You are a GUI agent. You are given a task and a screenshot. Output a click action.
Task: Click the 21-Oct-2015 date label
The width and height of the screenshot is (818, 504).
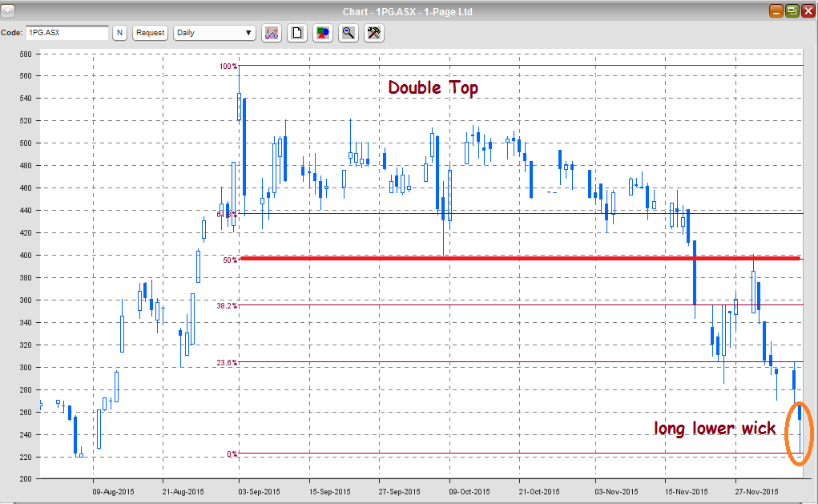point(539,492)
